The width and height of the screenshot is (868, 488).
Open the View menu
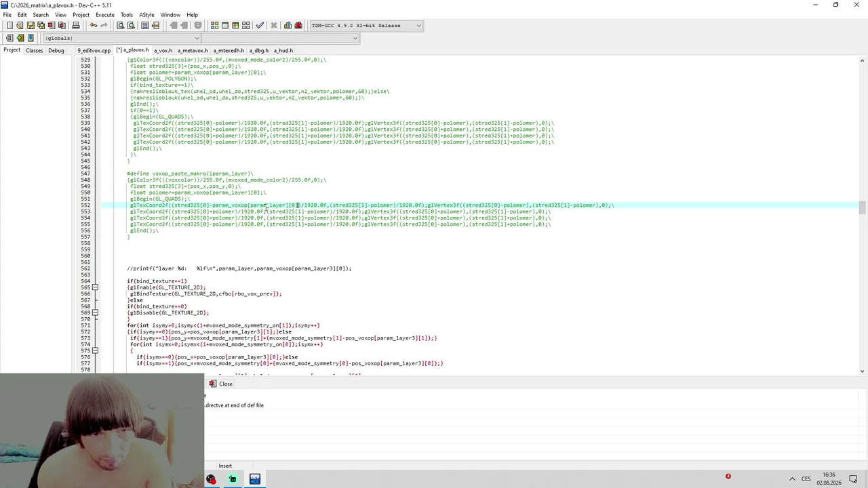click(x=60, y=15)
